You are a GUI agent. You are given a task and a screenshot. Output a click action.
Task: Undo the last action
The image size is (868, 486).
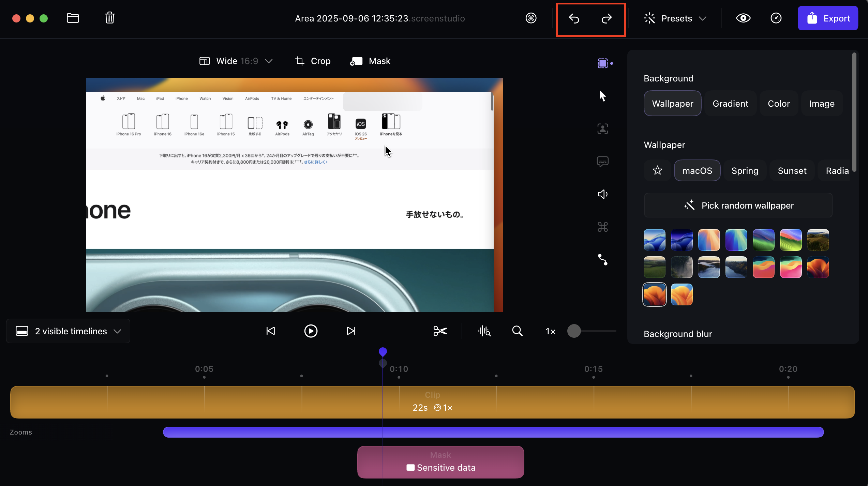(574, 19)
